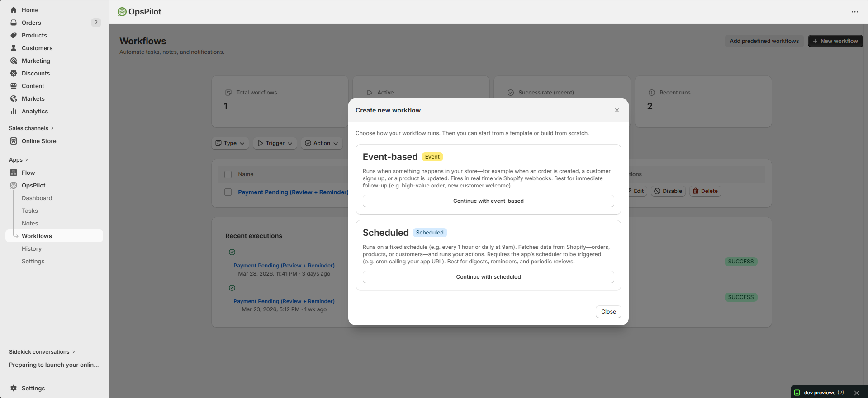
Task: Click Continue with event-based
Action: pyautogui.click(x=488, y=201)
